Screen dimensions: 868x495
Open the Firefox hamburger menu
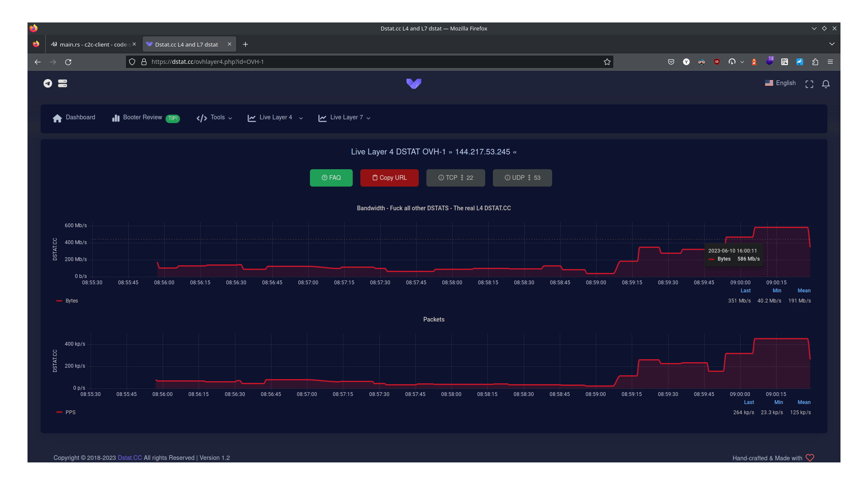click(830, 62)
